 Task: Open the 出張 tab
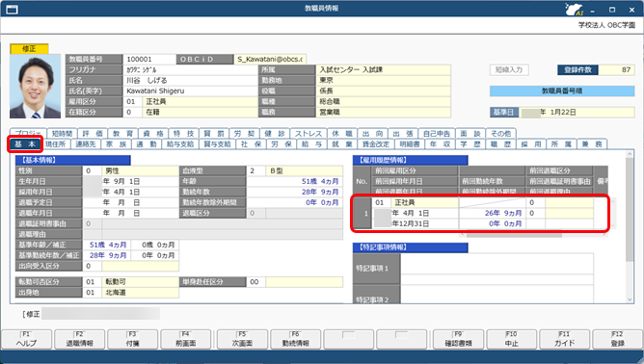click(x=403, y=134)
